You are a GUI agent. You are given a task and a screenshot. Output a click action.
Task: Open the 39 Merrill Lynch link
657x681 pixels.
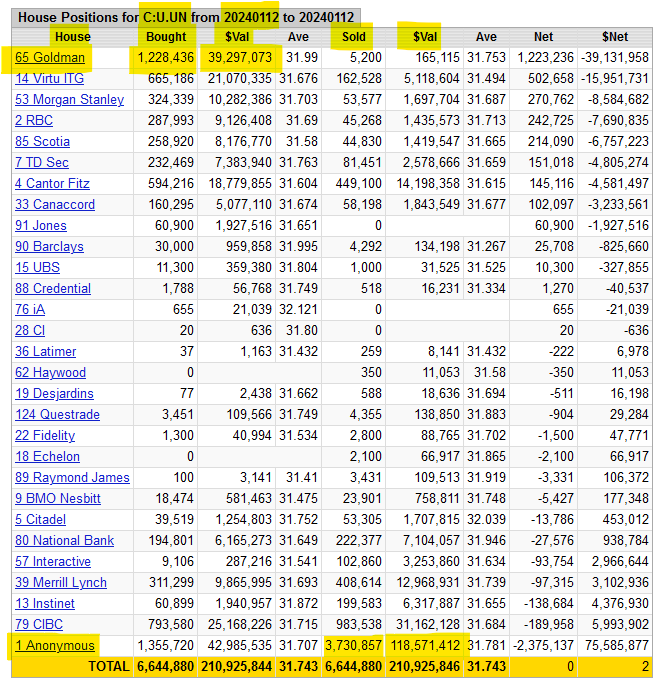tap(61, 582)
